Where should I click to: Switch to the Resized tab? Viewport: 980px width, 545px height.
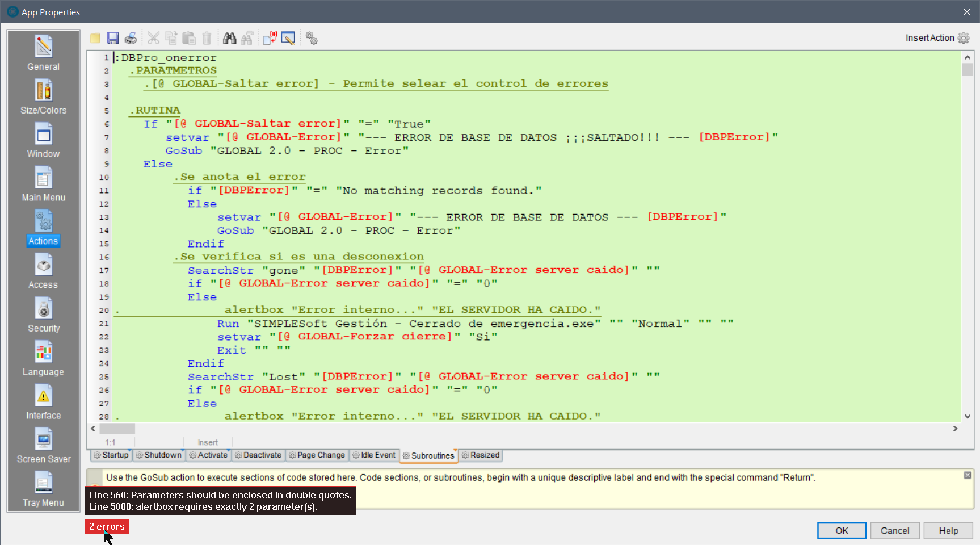[481, 455]
